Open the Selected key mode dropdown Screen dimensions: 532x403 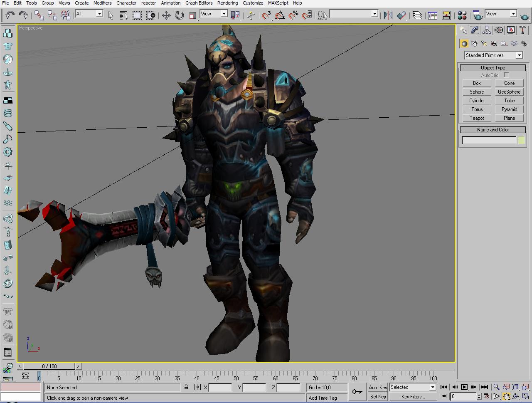[412, 387]
